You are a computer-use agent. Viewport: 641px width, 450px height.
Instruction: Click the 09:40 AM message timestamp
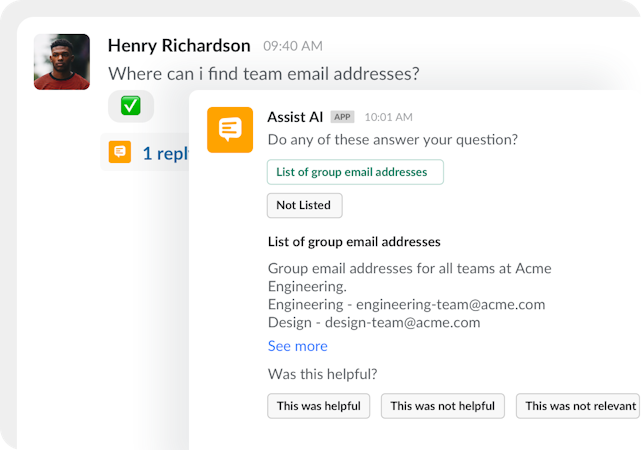click(292, 46)
